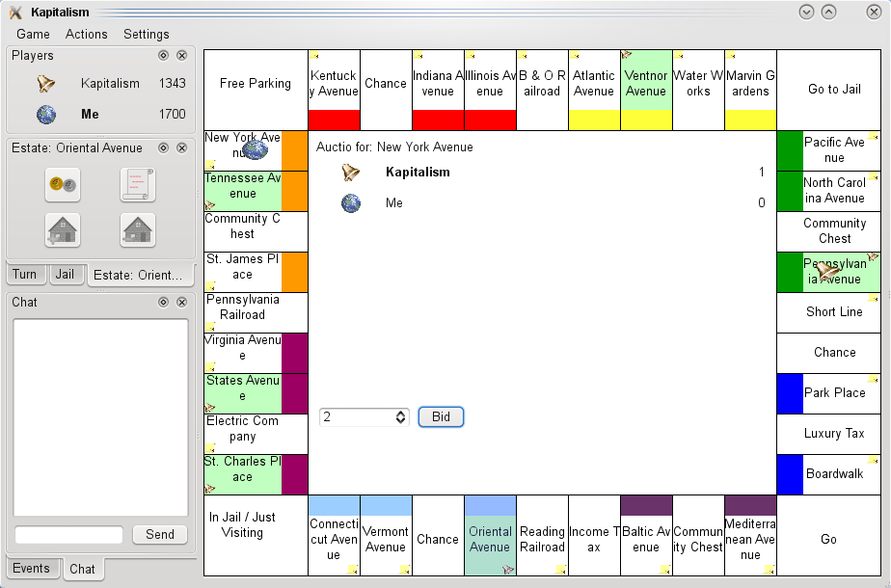Viewport: 891px width, 588px height.
Task: Select the globe icon in the auction list
Action: [351, 202]
